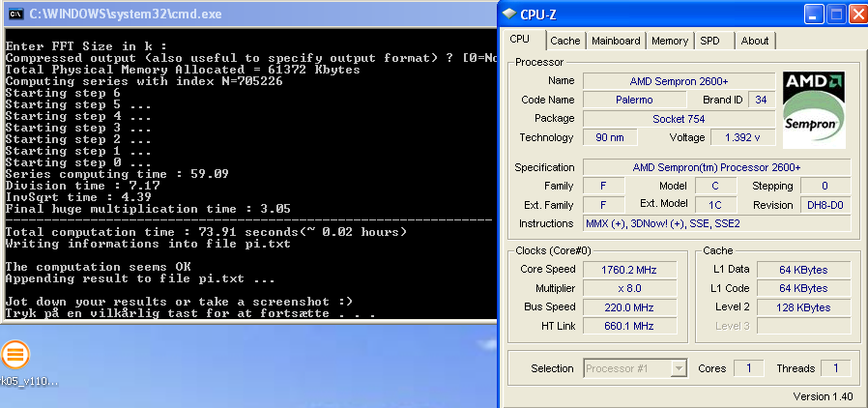Maximize the CPU-Z window
The width and height of the screenshot is (868, 408).
click(836, 15)
